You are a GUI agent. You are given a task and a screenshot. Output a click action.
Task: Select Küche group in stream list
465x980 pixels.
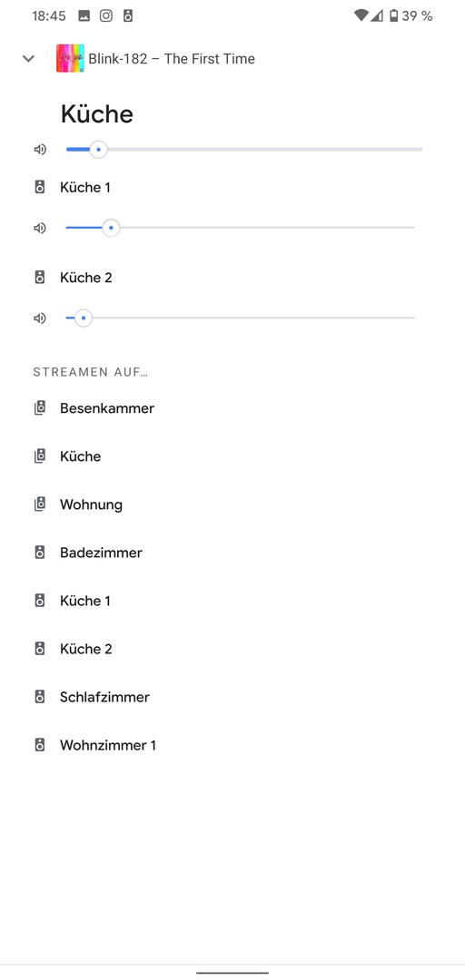pos(232,456)
